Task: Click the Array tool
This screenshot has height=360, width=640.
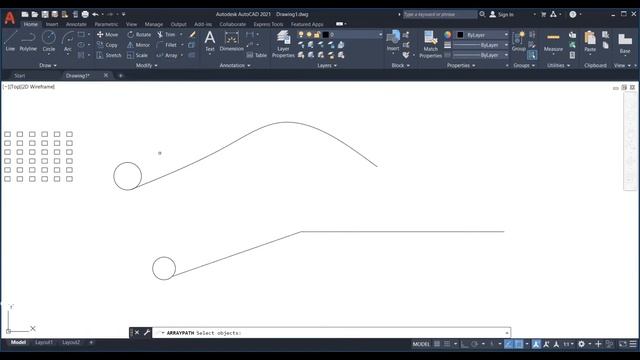Action: [x=167, y=55]
